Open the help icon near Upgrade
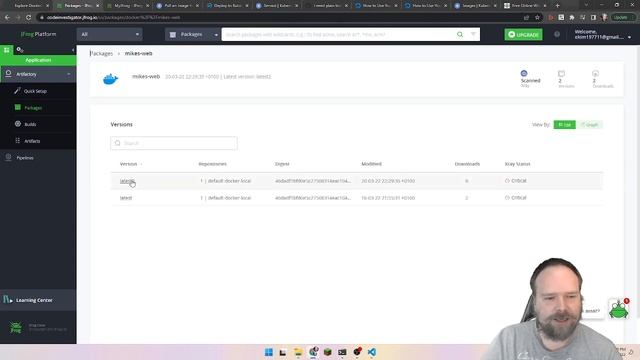Screen dimensions: 640x360 coord(557,34)
